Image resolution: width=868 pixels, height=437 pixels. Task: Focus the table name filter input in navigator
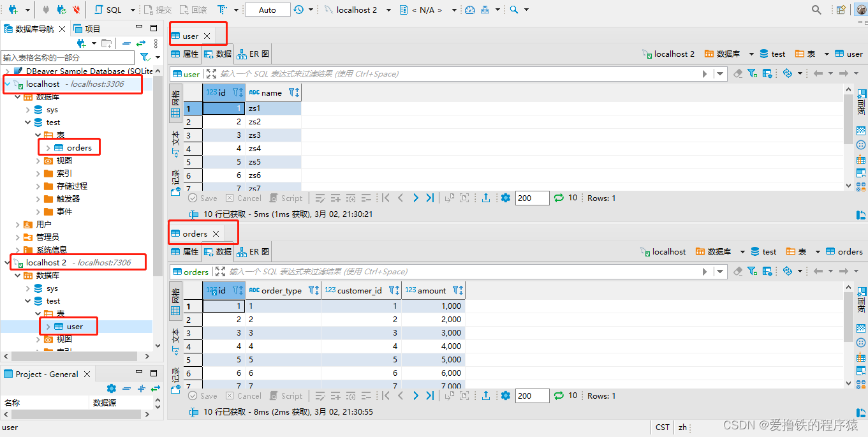(x=68, y=57)
